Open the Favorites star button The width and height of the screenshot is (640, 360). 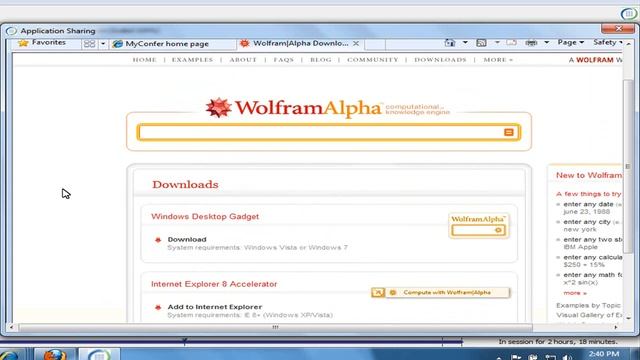42,42
